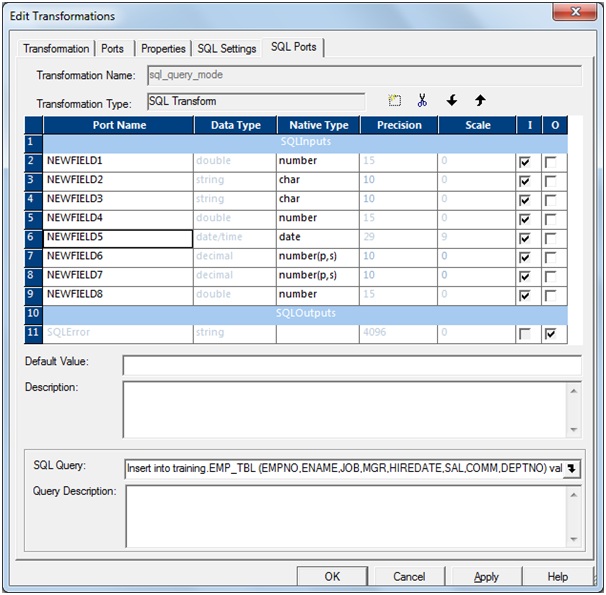Click Query Description scrollbar up arrow
This screenshot has height=595, width=606.
point(574,495)
